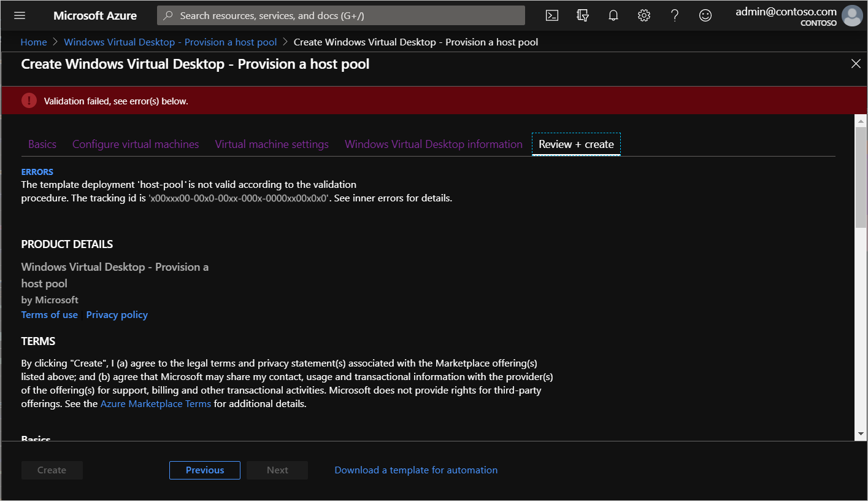View the Azure Marketplace Terms
Viewport: 868px width, 501px height.
pyautogui.click(x=155, y=403)
